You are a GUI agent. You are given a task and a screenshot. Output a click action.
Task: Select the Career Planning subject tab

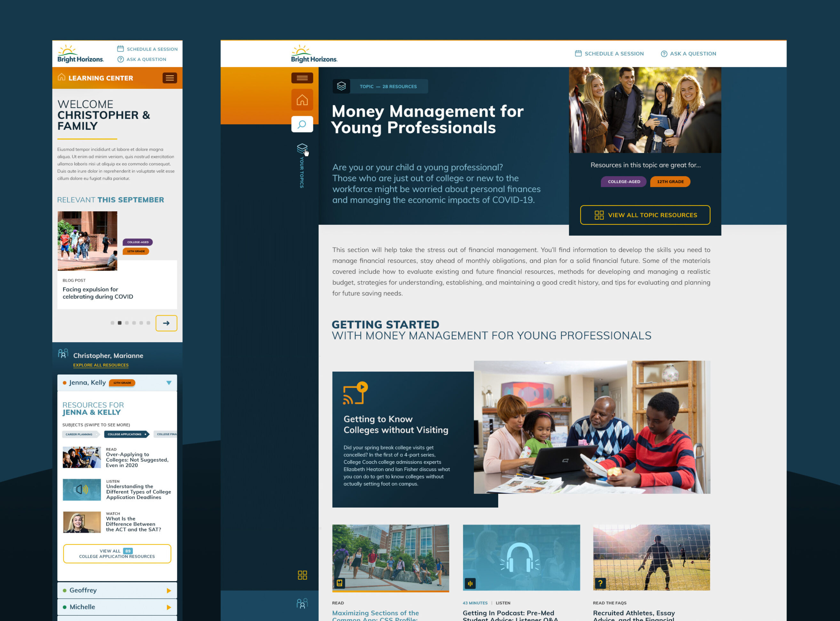pyautogui.click(x=80, y=434)
